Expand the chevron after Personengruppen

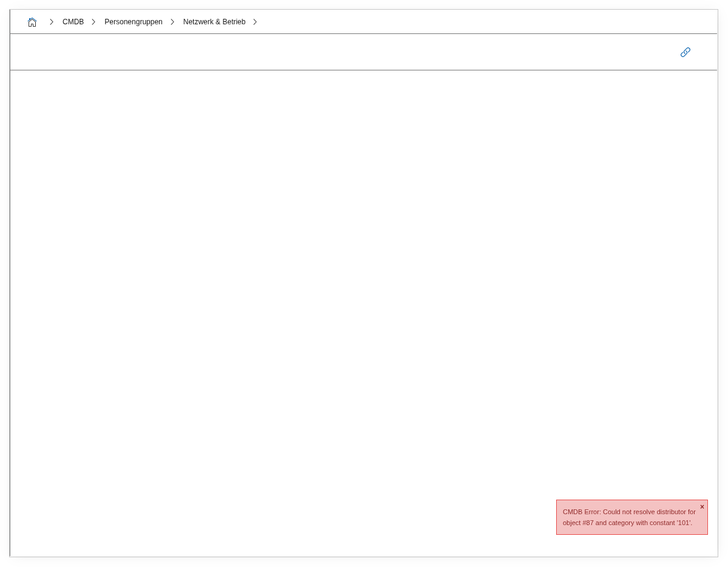[172, 22]
